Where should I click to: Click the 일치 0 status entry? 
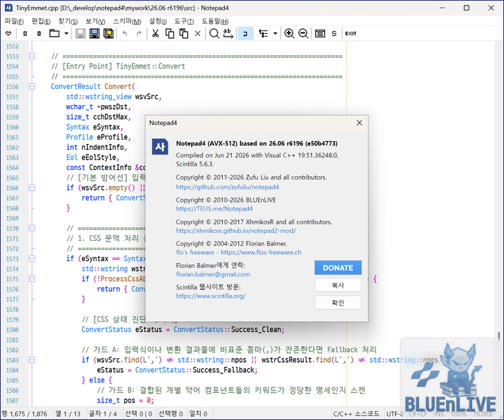pyautogui.click(x=198, y=414)
